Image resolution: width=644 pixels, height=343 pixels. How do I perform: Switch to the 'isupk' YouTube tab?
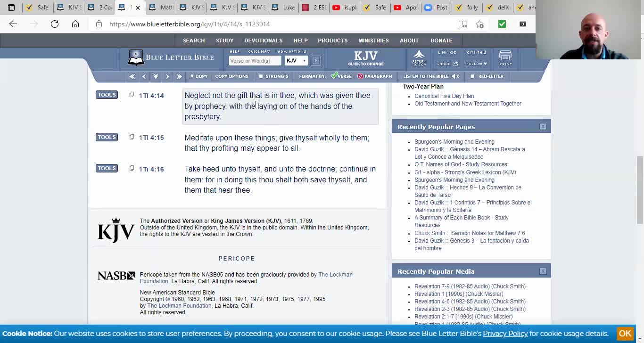coord(345,7)
